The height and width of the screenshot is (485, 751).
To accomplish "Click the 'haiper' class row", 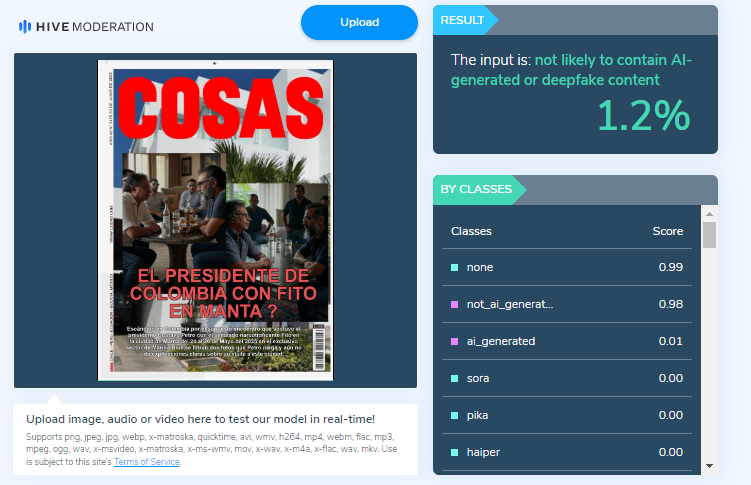I will pyautogui.click(x=567, y=452).
